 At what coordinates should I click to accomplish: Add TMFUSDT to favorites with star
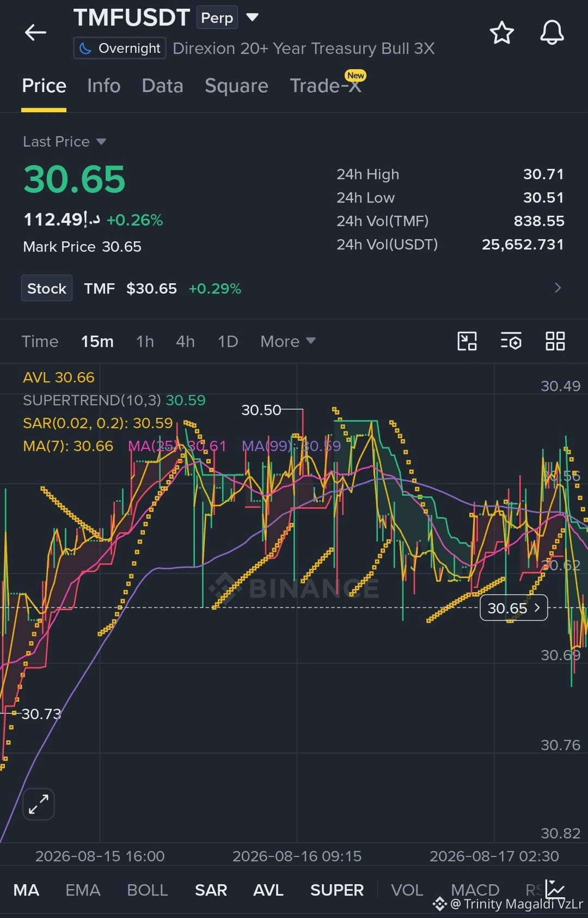(501, 33)
